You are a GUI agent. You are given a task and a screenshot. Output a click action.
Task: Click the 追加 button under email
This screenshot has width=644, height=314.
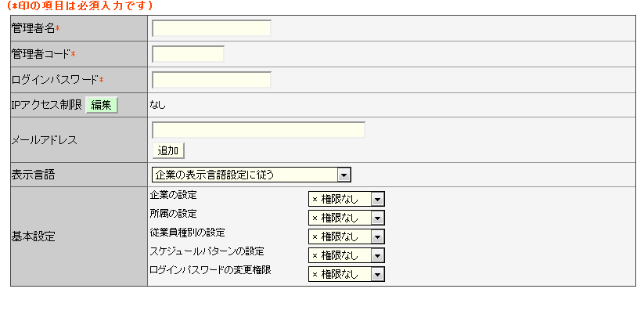(168, 151)
